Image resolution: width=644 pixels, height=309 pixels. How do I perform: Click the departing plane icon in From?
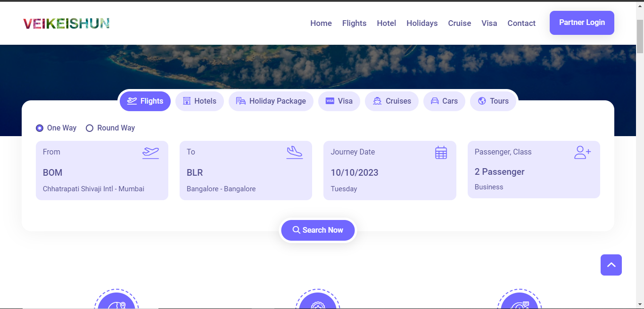pyautogui.click(x=151, y=153)
